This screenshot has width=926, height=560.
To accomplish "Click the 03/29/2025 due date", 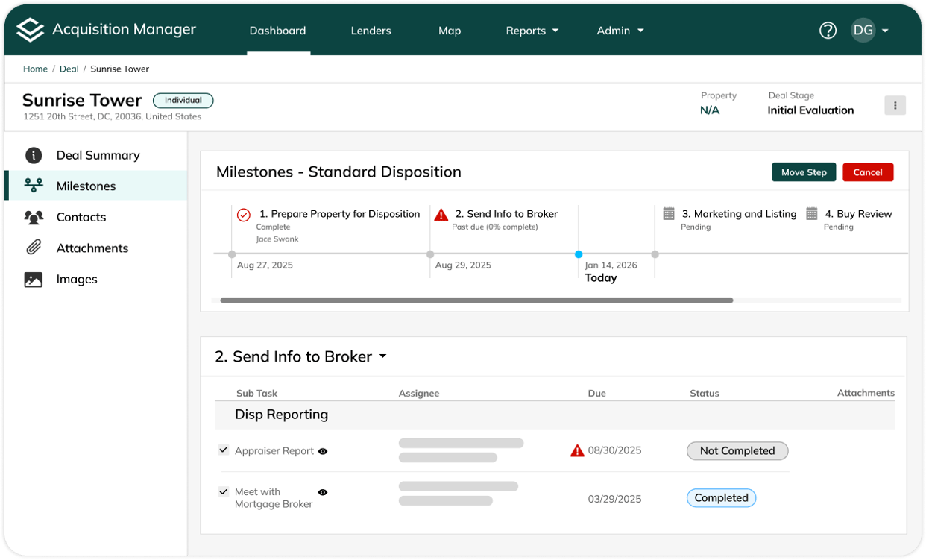I will pos(614,499).
